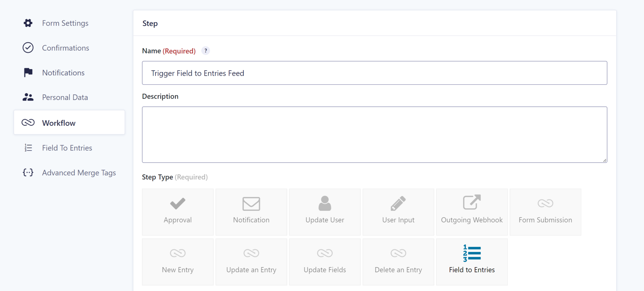Choose the Form Submission step type
This screenshot has width=644, height=291.
[545, 212]
